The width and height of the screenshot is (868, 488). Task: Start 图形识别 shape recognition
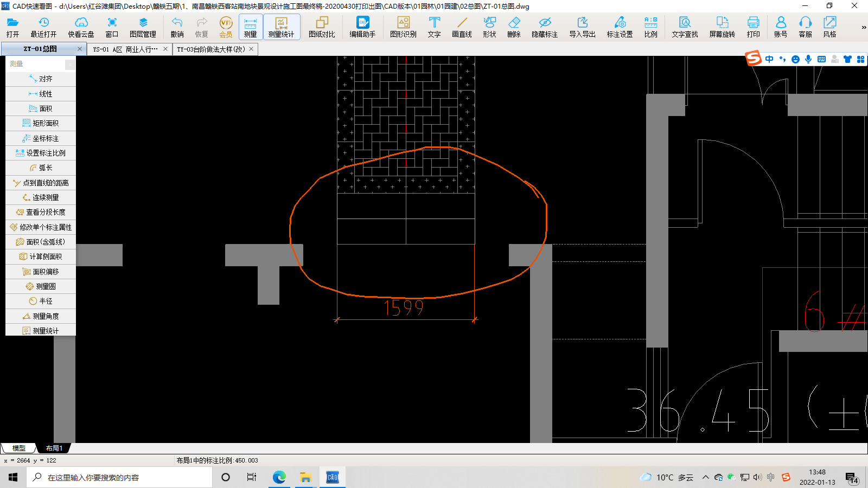point(403,27)
